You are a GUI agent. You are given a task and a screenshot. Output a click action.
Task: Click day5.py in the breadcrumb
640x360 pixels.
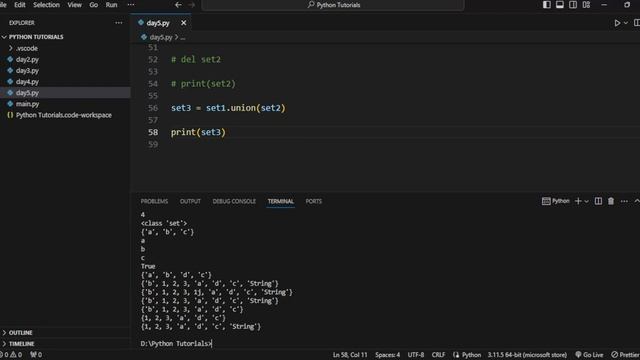click(x=161, y=37)
